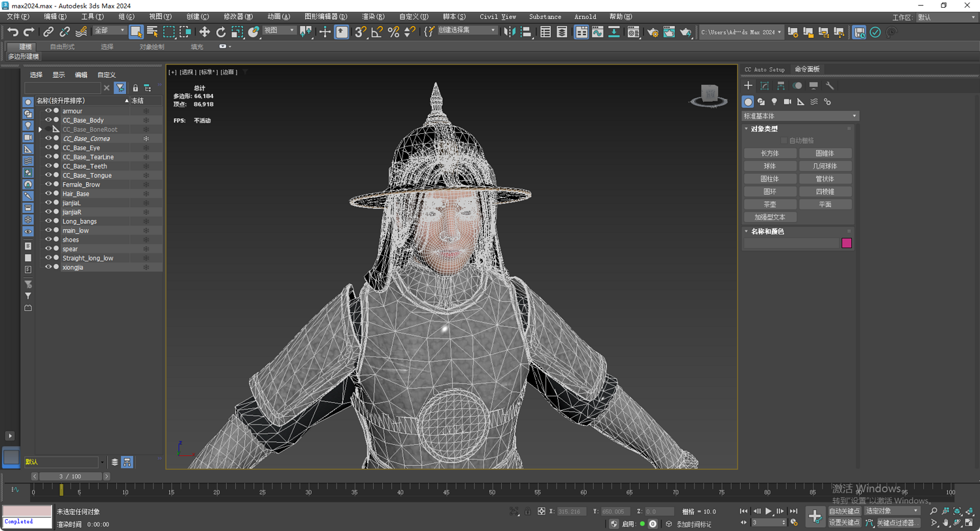Activate the Select and Move tool
The image size is (980, 531).
pos(204,32)
